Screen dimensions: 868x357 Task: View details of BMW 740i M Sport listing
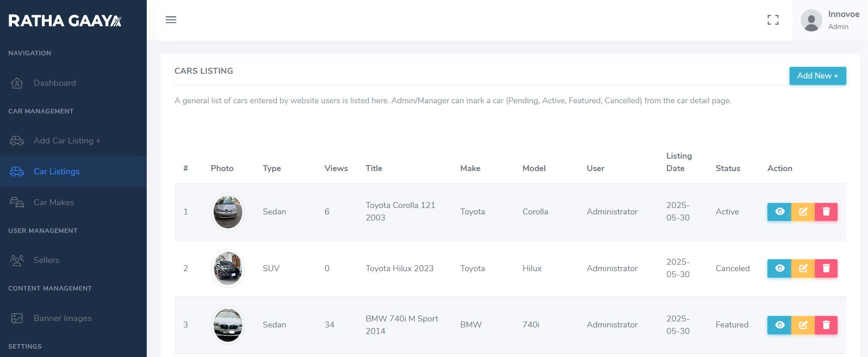[779, 325]
